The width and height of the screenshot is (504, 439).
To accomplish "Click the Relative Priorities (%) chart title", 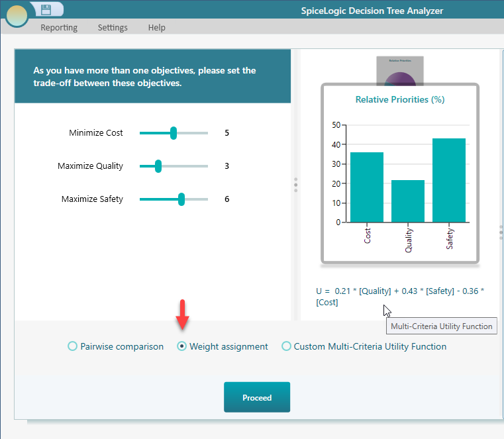I will [x=400, y=100].
